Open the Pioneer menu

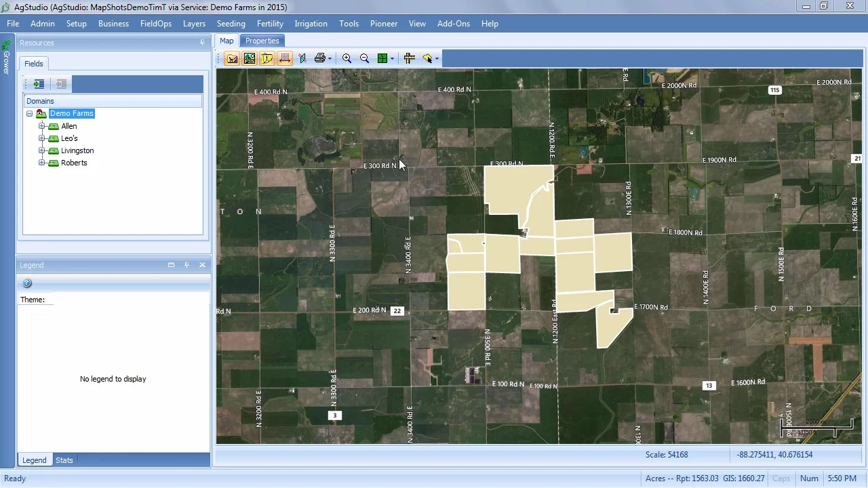(384, 24)
